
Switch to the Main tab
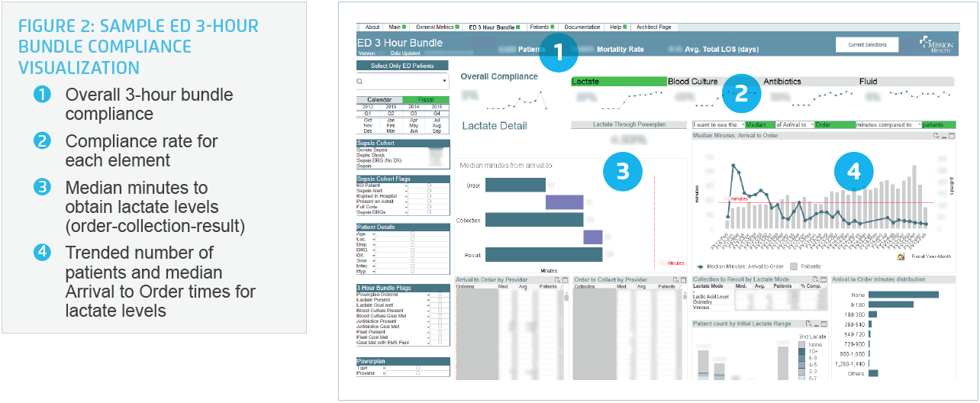click(x=395, y=27)
